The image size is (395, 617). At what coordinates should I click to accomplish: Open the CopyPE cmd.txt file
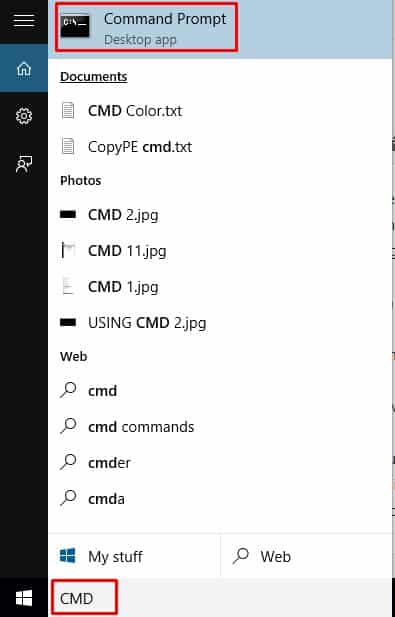coord(220,147)
